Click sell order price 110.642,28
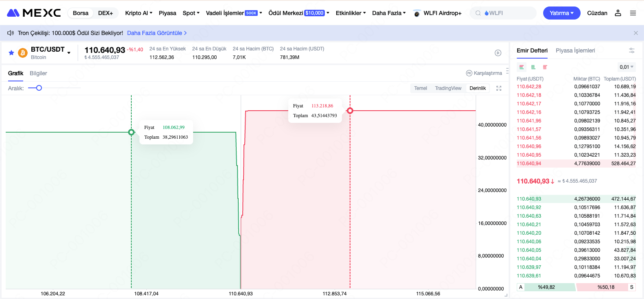The image size is (644, 299). click(x=529, y=87)
